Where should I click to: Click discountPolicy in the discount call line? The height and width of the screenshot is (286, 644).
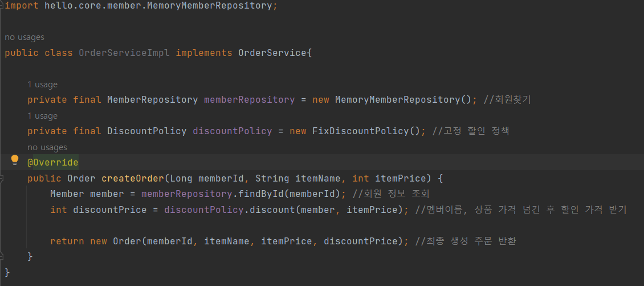203,210
